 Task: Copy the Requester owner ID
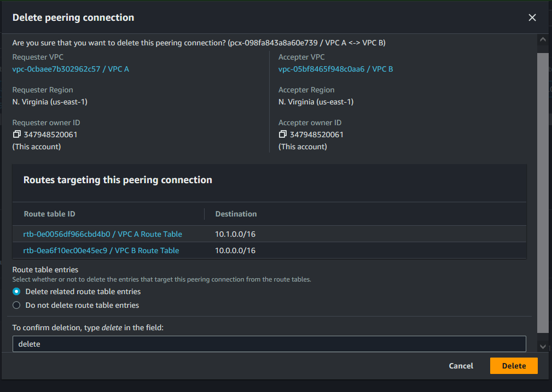[x=16, y=134]
